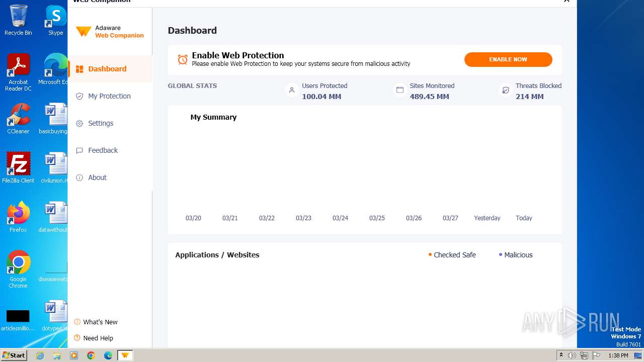Click the Applications / Websites heading
The image size is (644, 362).
click(x=217, y=255)
